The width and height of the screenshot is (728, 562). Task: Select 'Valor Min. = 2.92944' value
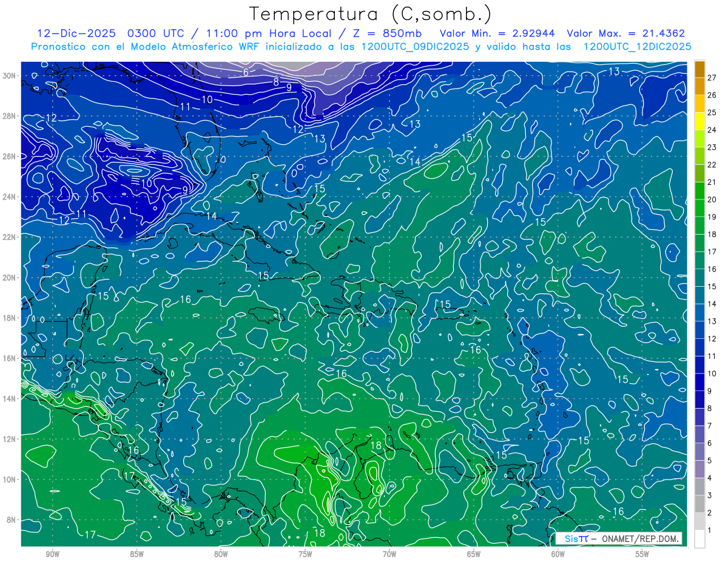click(x=497, y=33)
